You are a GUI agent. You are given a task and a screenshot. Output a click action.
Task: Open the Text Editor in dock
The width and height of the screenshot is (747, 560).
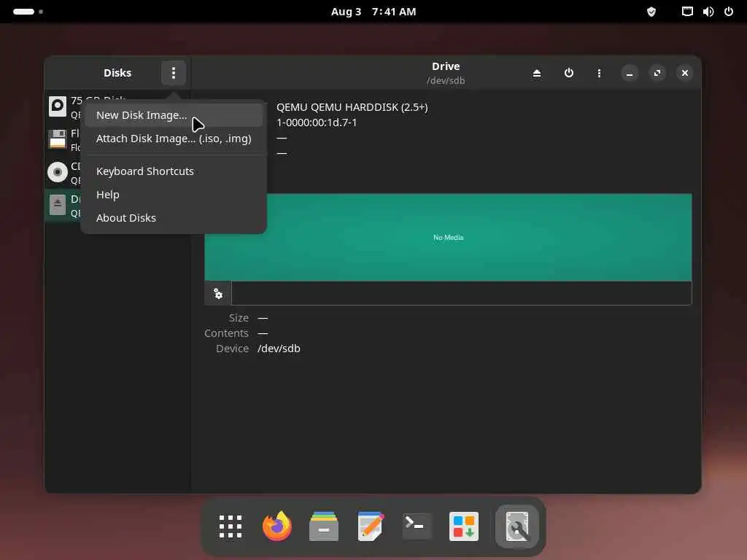pyautogui.click(x=371, y=526)
